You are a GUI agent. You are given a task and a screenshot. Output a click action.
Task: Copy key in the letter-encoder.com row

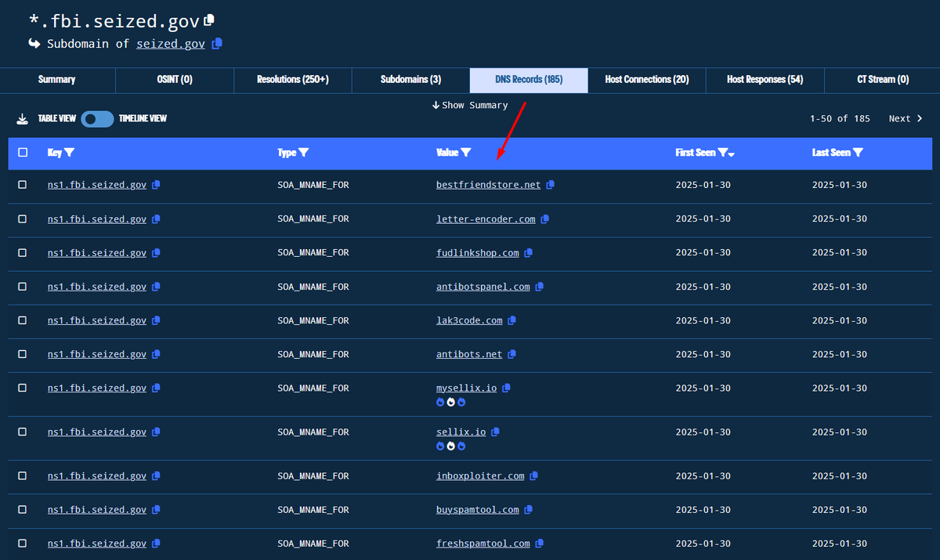[x=156, y=219]
